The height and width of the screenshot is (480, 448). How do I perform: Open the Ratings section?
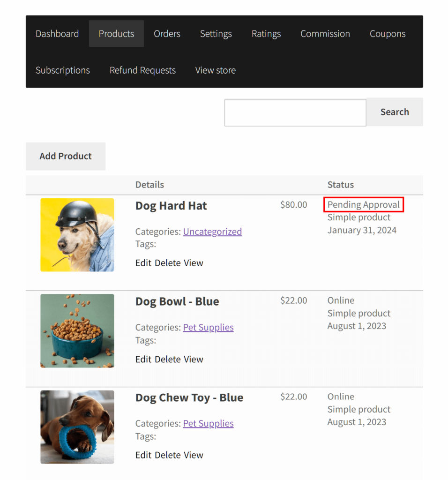(x=266, y=34)
